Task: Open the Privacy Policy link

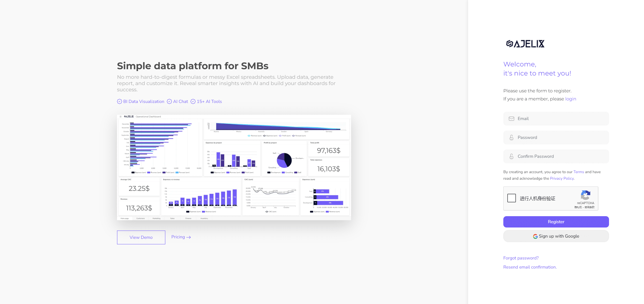Action: coord(562,178)
